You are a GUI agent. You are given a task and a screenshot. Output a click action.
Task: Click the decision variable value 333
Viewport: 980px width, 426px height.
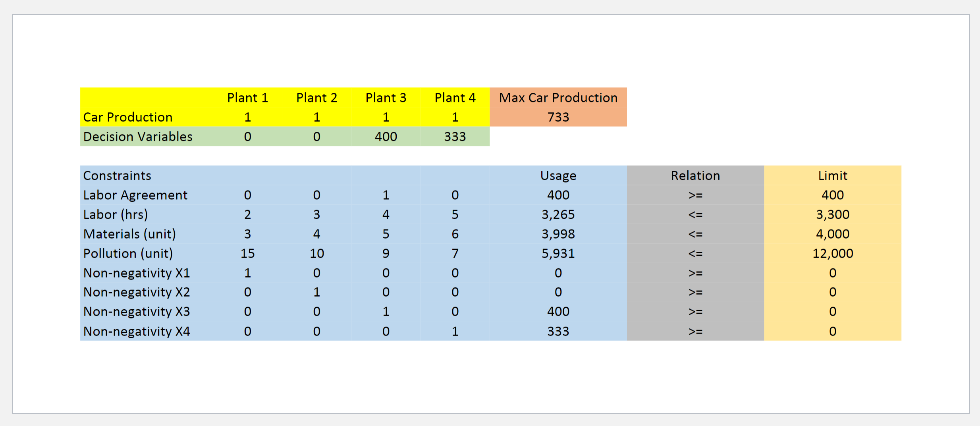pos(454,136)
